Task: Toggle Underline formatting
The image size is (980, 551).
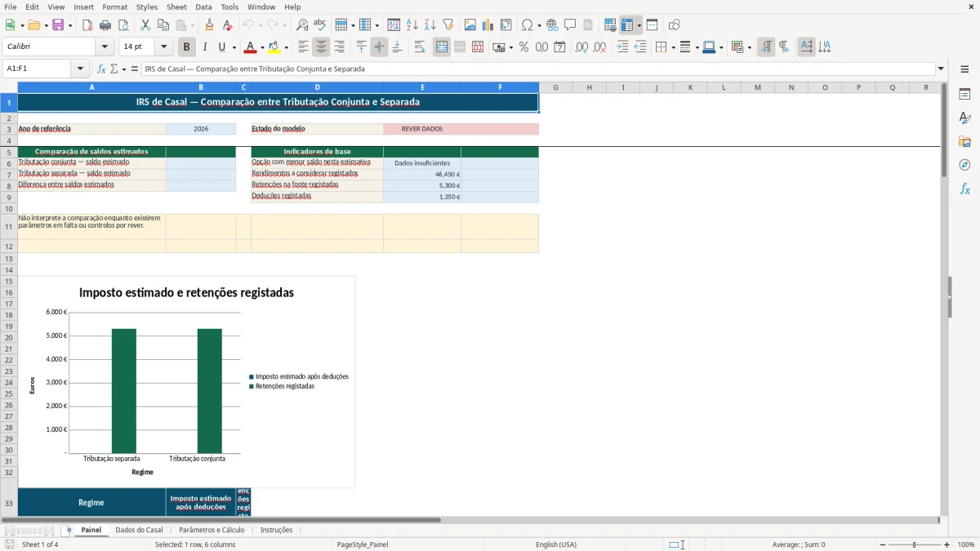Action: pyautogui.click(x=221, y=47)
